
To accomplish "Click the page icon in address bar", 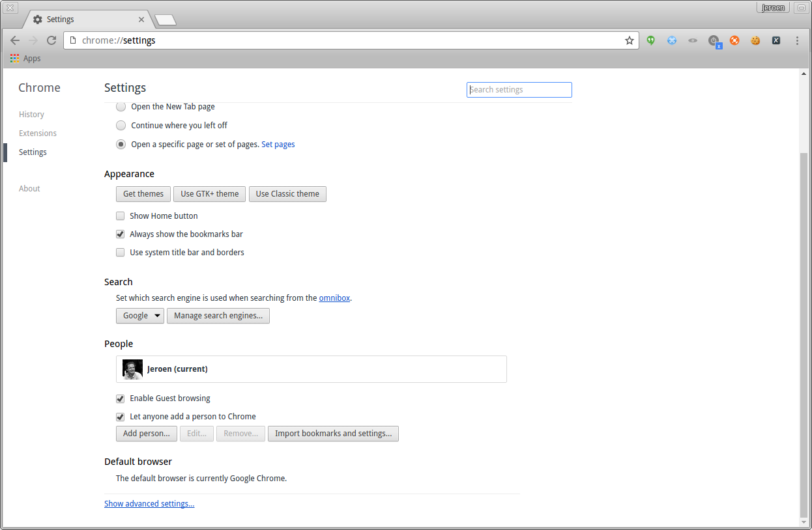I will pos(73,40).
